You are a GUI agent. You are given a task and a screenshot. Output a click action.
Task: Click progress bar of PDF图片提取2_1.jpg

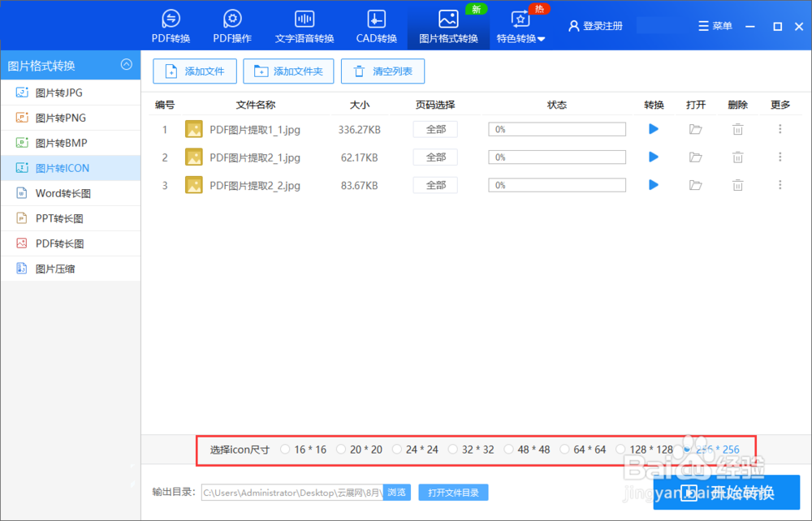click(x=557, y=157)
